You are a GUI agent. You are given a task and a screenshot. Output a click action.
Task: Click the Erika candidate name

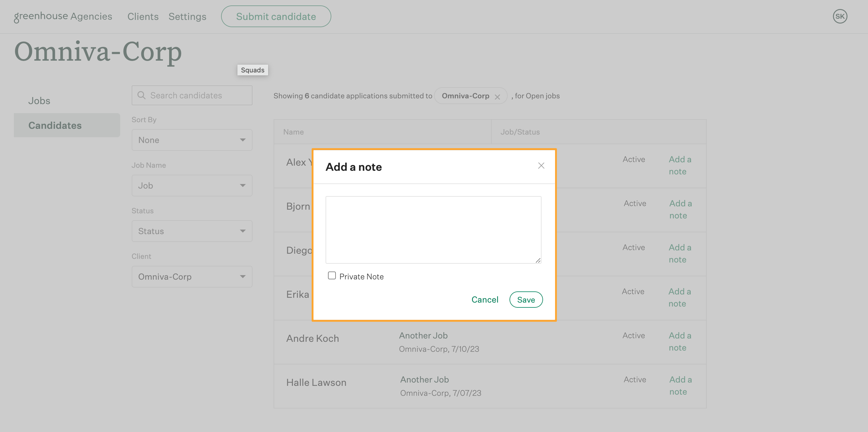(297, 294)
